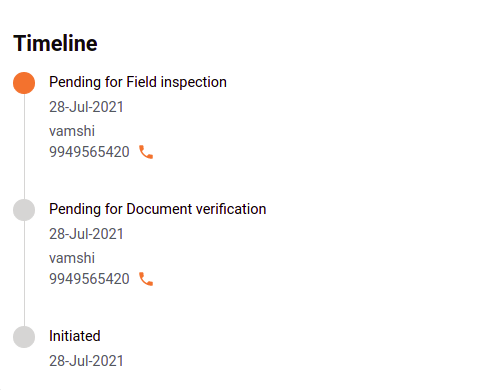Image resolution: width=491 pixels, height=390 pixels.
Task: Click the Timeline heading
Action: pos(55,43)
